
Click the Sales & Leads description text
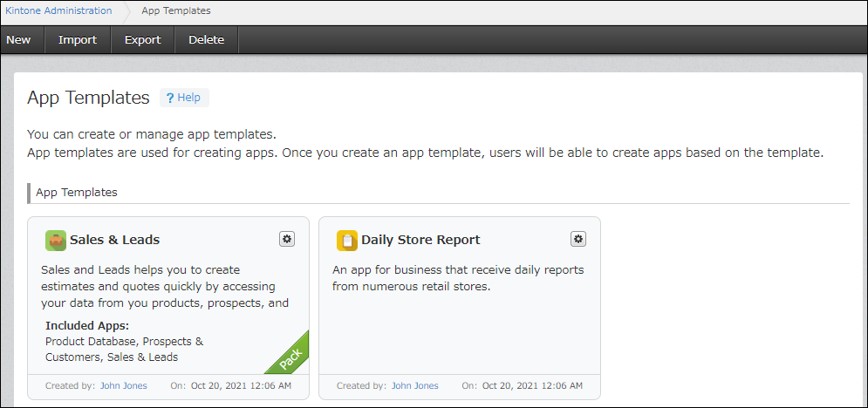pos(165,287)
